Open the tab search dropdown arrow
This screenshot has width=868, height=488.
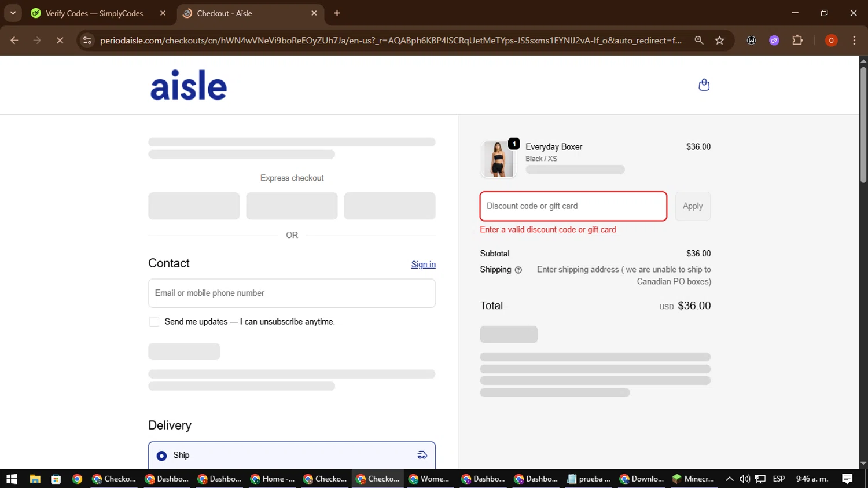(13, 13)
